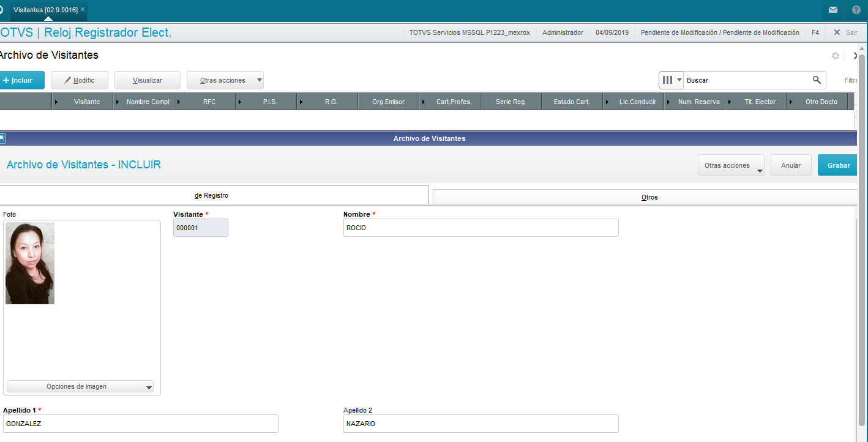Click the search magnifier icon
868x442 pixels.
(817, 80)
